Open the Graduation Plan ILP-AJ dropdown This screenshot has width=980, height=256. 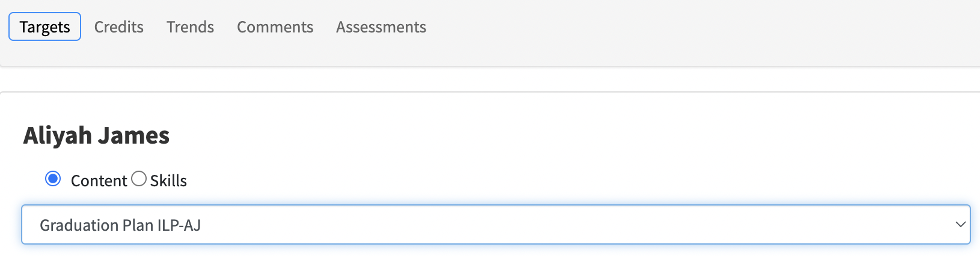point(495,225)
